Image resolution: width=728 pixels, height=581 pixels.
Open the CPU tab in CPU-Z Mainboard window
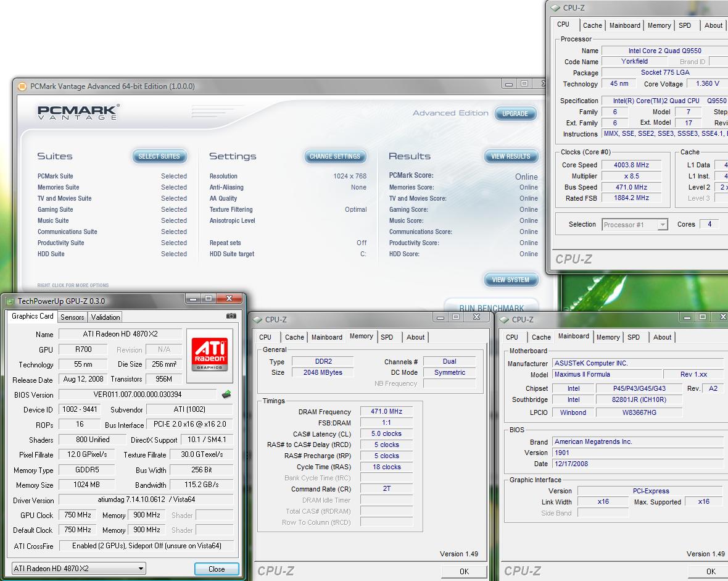coord(512,338)
